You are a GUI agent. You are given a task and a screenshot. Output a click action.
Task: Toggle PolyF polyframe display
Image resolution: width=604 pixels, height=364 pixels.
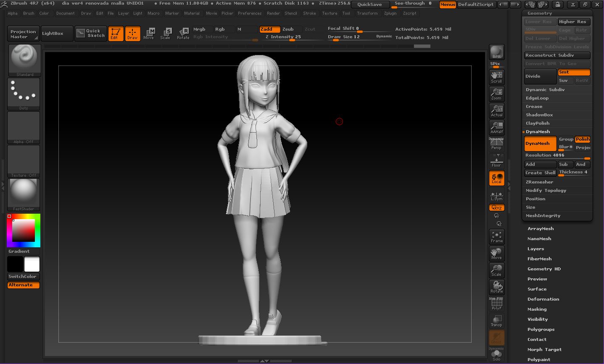pyautogui.click(x=497, y=304)
